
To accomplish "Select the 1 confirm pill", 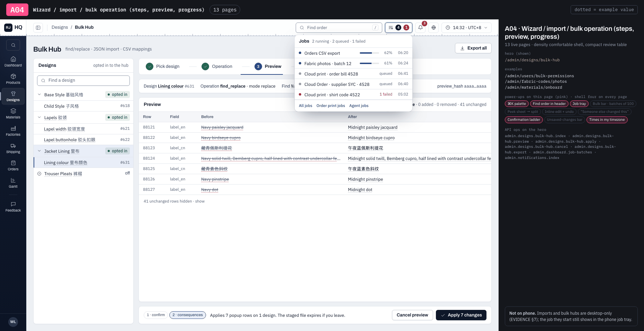I will 156,315.
